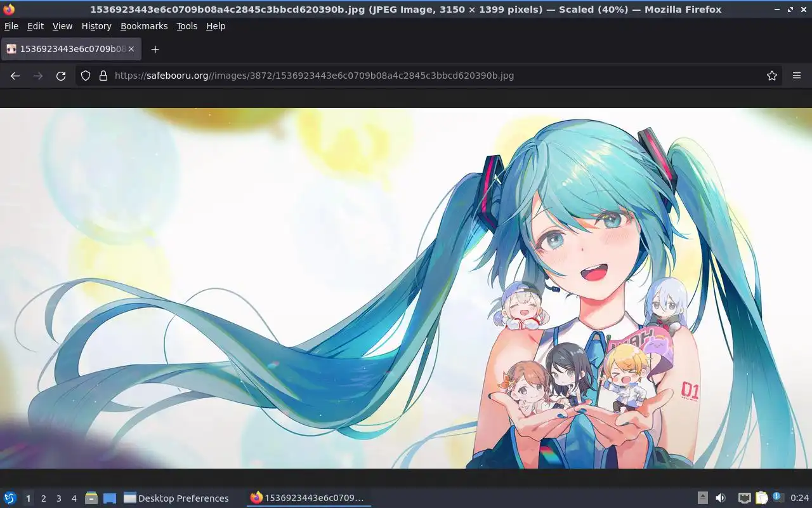Click the show desktop taskbar icon
The image size is (812, 508).
pyautogui.click(x=110, y=498)
